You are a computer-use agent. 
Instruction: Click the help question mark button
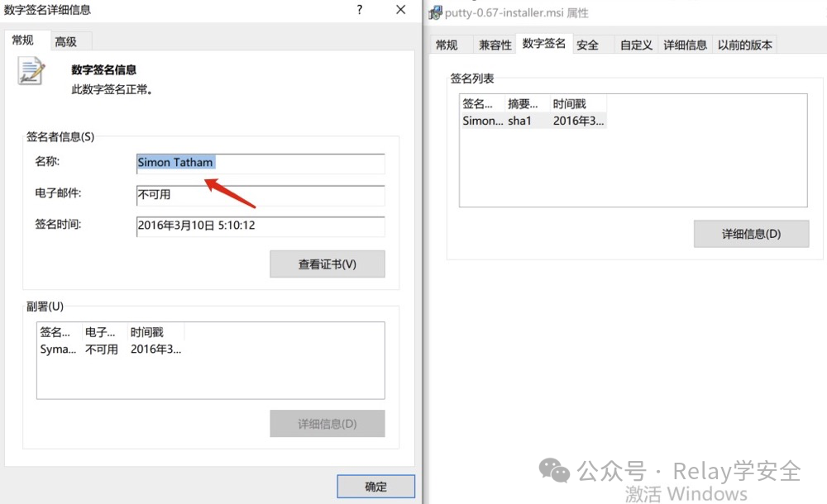tap(359, 9)
